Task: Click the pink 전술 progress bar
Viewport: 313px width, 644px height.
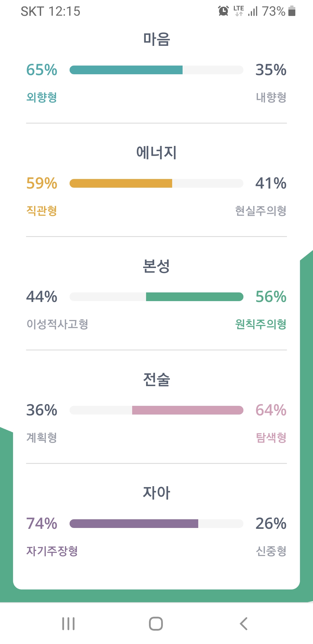Action: click(x=156, y=410)
